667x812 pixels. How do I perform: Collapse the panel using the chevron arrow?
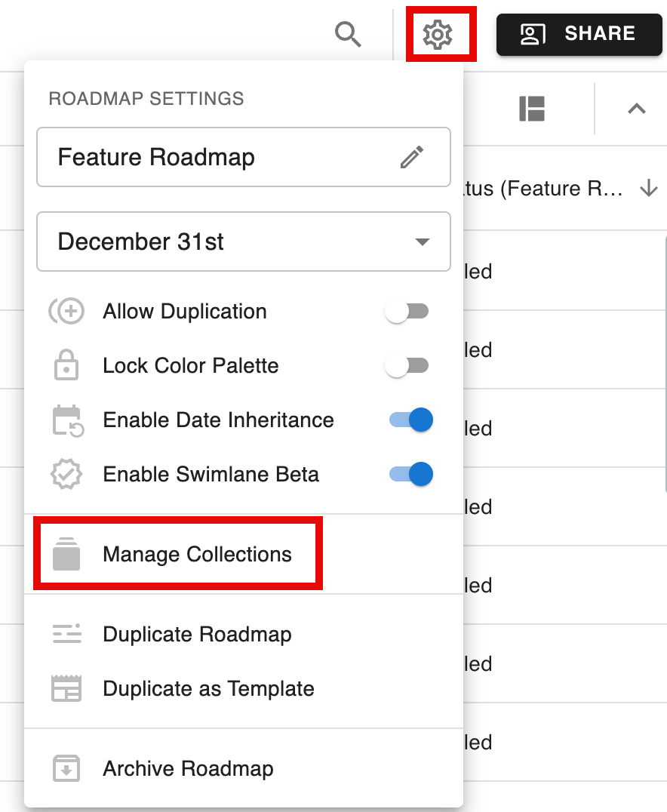pyautogui.click(x=636, y=109)
